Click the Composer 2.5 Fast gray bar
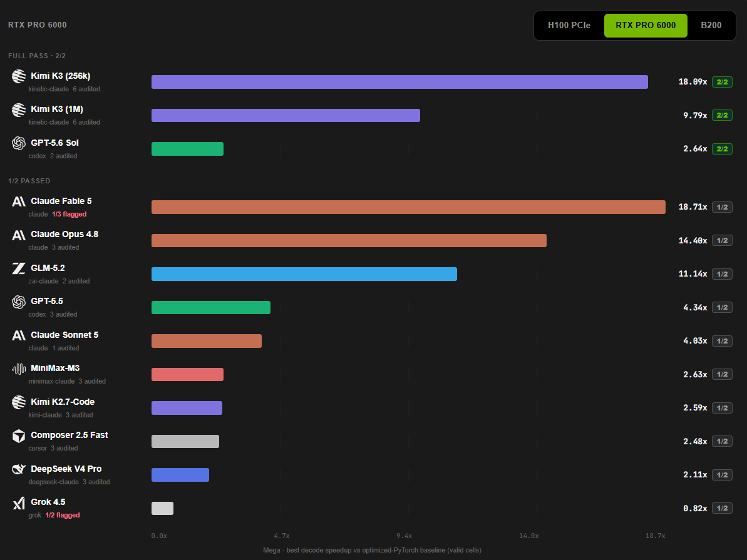Viewport: 747px width, 560px height. pos(185,441)
